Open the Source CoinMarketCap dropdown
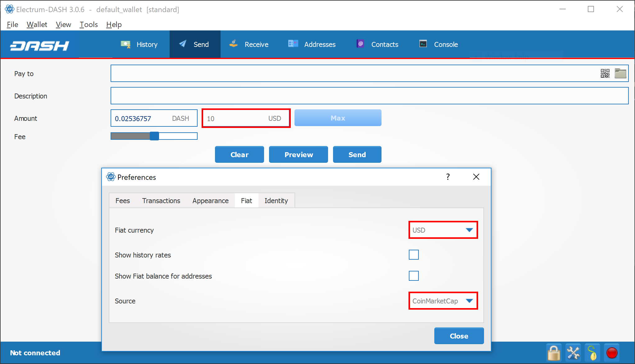This screenshot has width=635, height=364. 443,301
